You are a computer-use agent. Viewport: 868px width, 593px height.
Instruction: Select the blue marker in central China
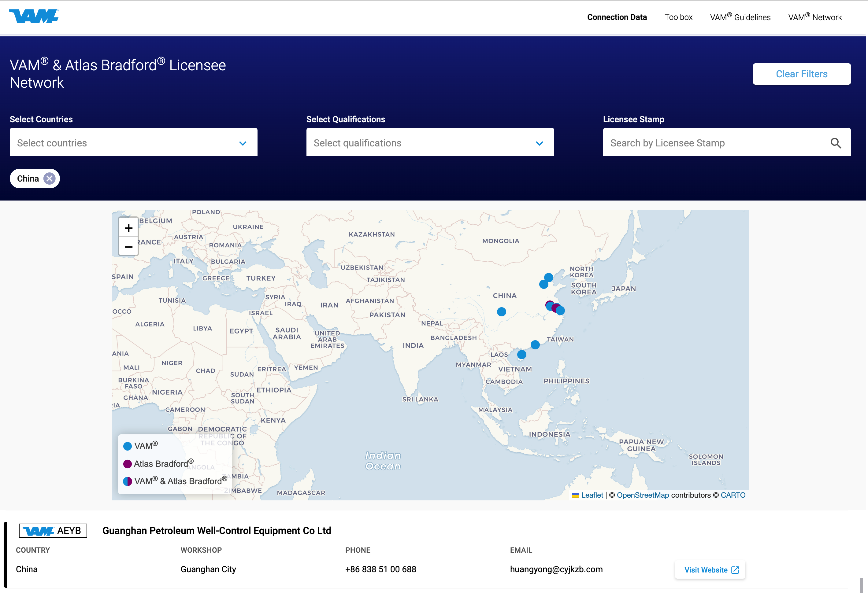502,311
